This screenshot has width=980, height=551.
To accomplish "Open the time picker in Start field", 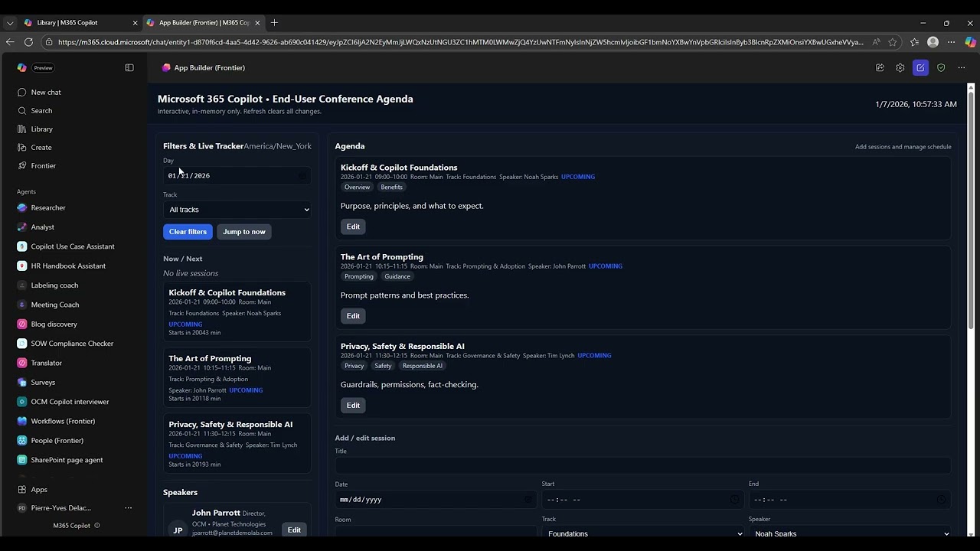I will tap(734, 500).
